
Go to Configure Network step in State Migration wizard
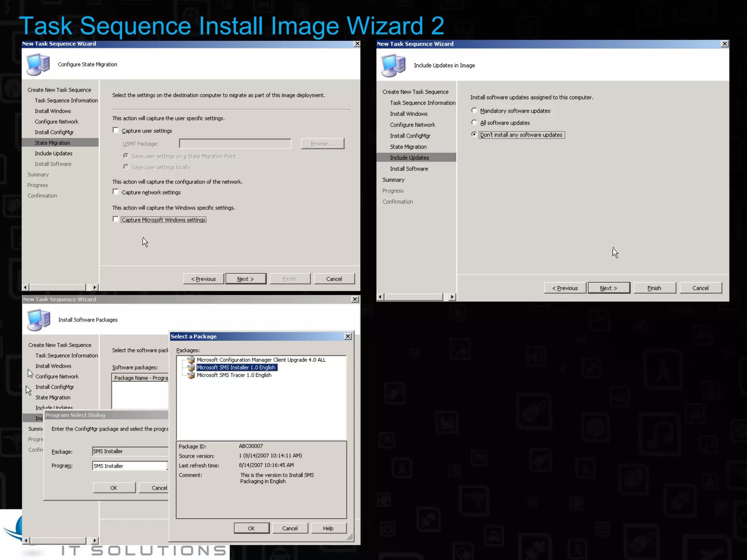point(57,122)
